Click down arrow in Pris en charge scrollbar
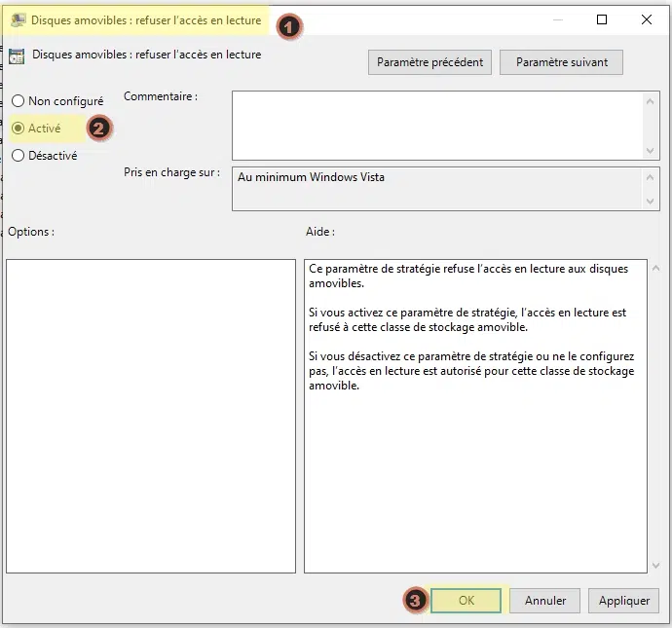Image resolution: width=672 pixels, height=628 pixels. (x=653, y=202)
